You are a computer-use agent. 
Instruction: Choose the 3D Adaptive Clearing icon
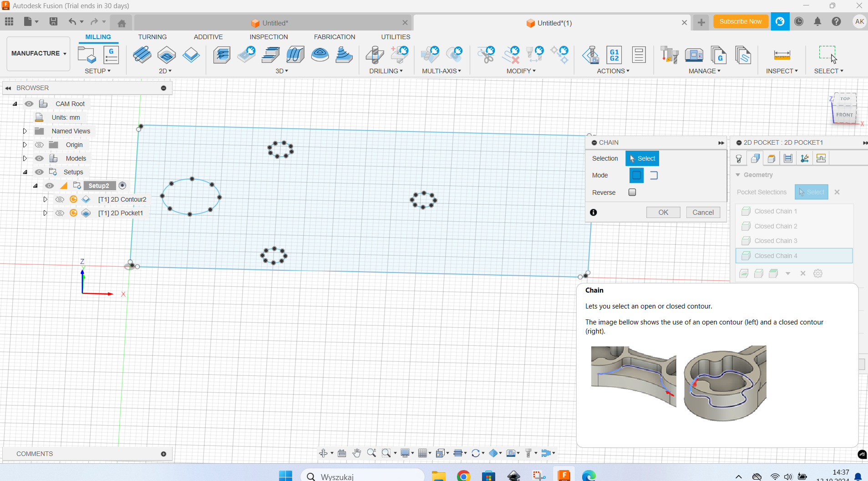222,55
